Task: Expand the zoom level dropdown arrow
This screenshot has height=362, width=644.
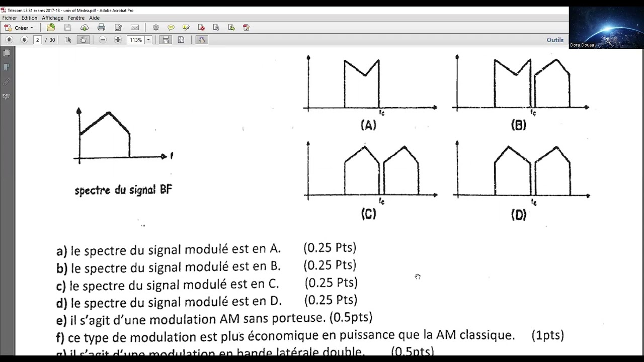Action: [148, 40]
